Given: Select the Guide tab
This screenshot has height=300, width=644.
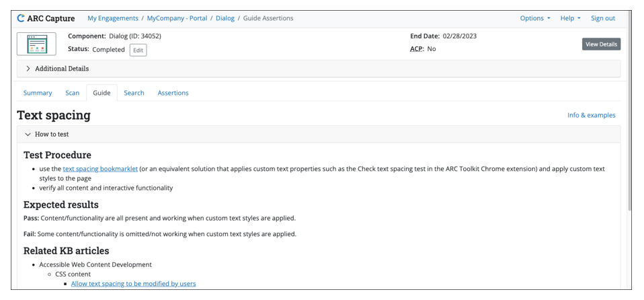Looking at the screenshot, I should pyautogui.click(x=102, y=93).
